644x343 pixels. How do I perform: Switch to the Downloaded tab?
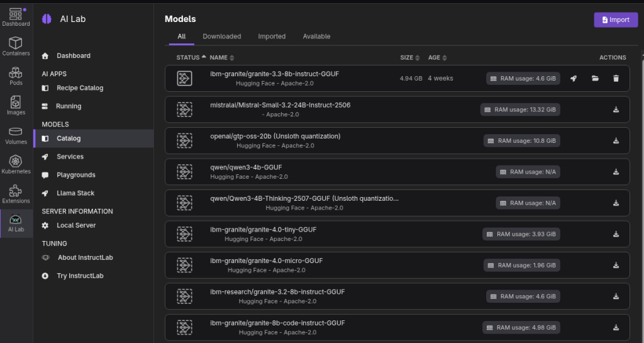221,37
